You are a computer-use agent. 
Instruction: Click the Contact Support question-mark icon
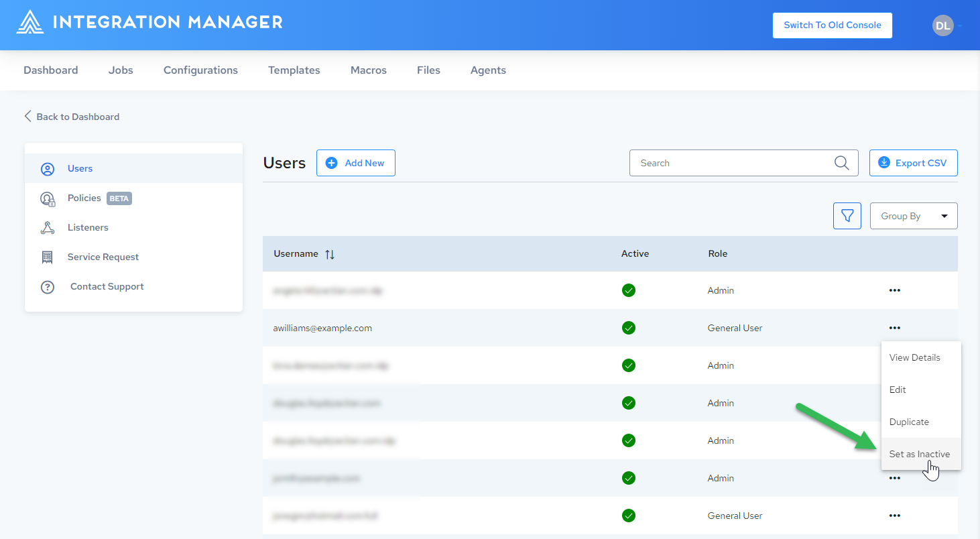click(47, 287)
